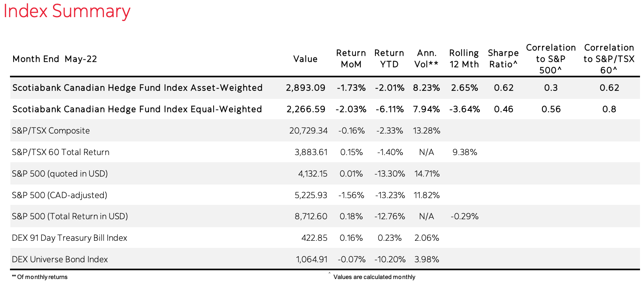Click the Value column header

(x=305, y=59)
